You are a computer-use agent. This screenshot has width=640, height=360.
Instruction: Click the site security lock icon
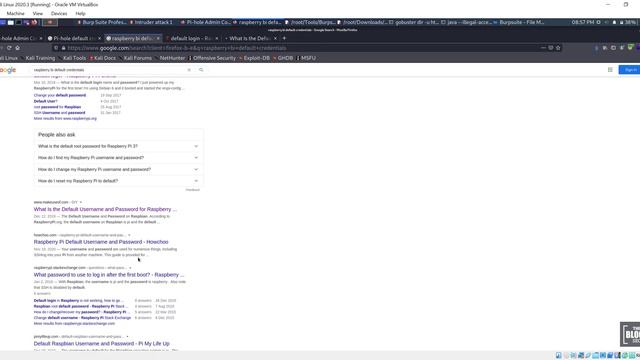pos(63,48)
